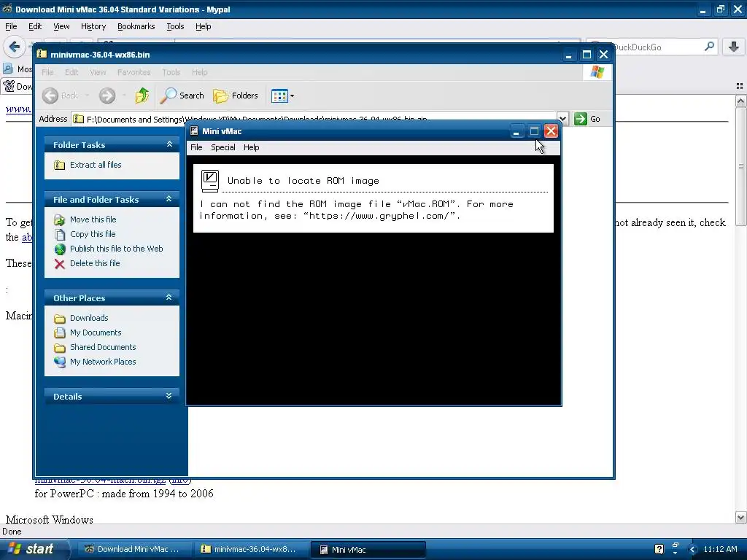
Task: Click the system tray help icon
Action: point(659,550)
